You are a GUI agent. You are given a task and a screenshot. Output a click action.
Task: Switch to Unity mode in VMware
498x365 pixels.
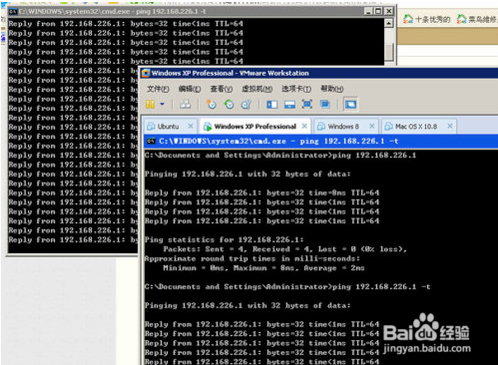pos(325,104)
